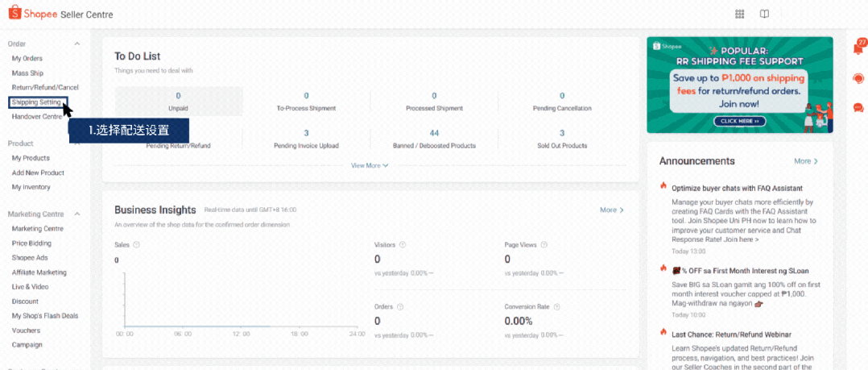
Task: Open To-Process Shipment tile
Action: 306,102
